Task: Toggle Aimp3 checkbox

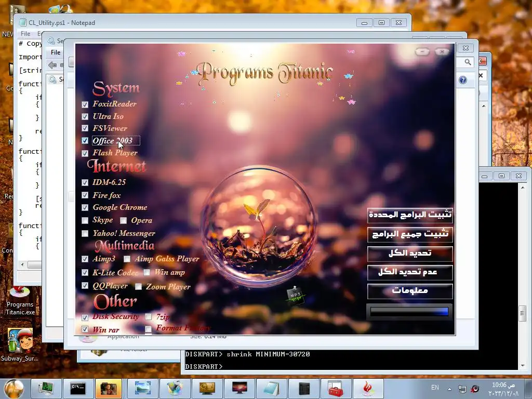Action: click(85, 259)
